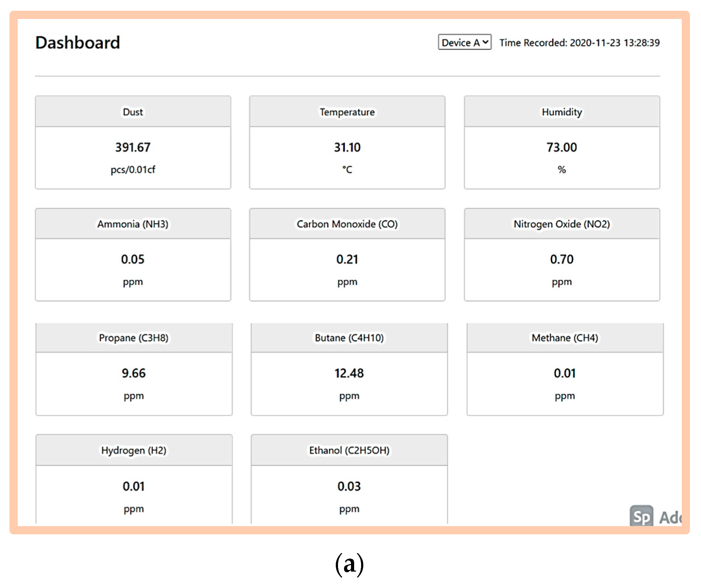Screen dimensions: 701x588
Task: Select the Propane (C3H8) card header
Action: tap(134, 338)
